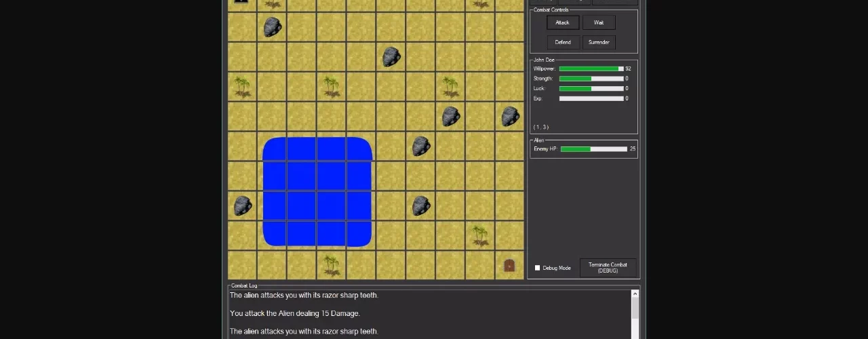Click the rock directly left of the pond
Screen dimensions: 868x339
(242, 205)
